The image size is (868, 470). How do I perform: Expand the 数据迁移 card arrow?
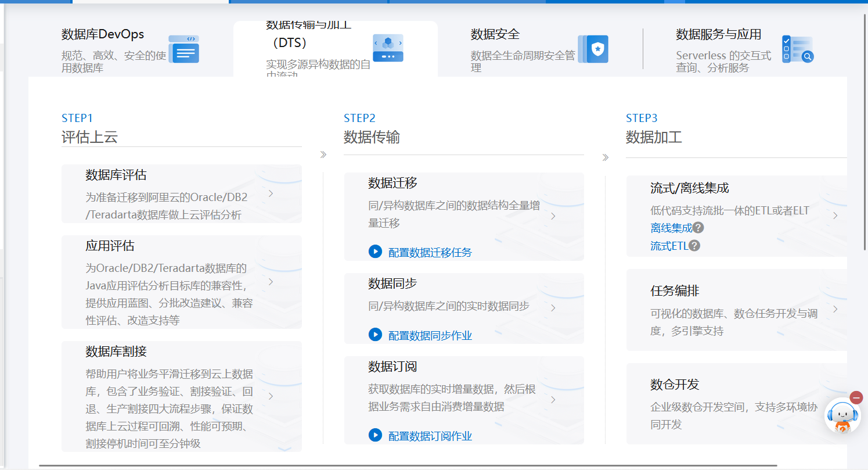553,216
